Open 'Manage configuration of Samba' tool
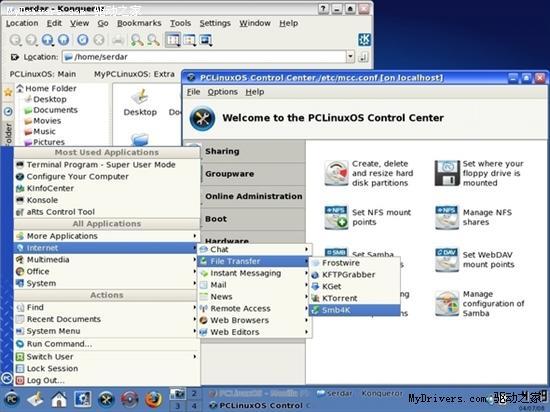The image size is (550, 412). (x=480, y=304)
